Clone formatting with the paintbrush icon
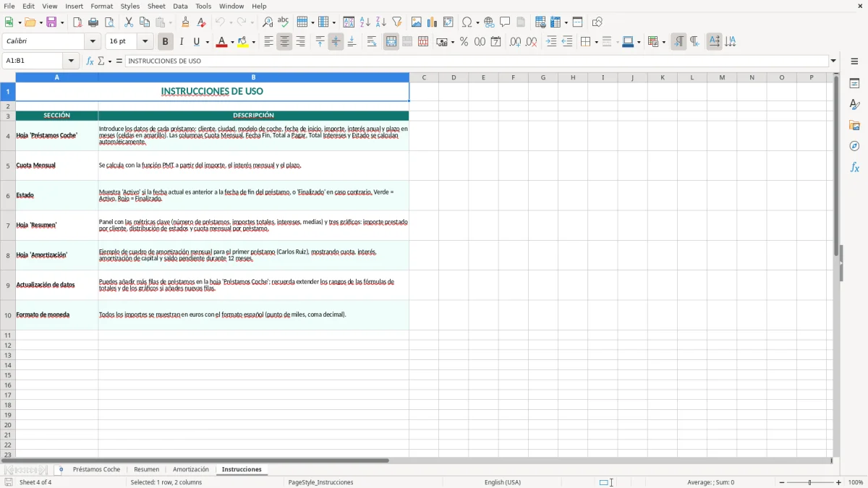This screenshot has width=868, height=488. [186, 22]
